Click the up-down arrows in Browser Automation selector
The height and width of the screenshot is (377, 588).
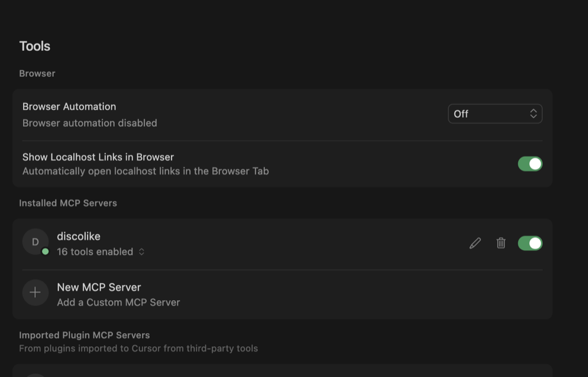pos(533,114)
